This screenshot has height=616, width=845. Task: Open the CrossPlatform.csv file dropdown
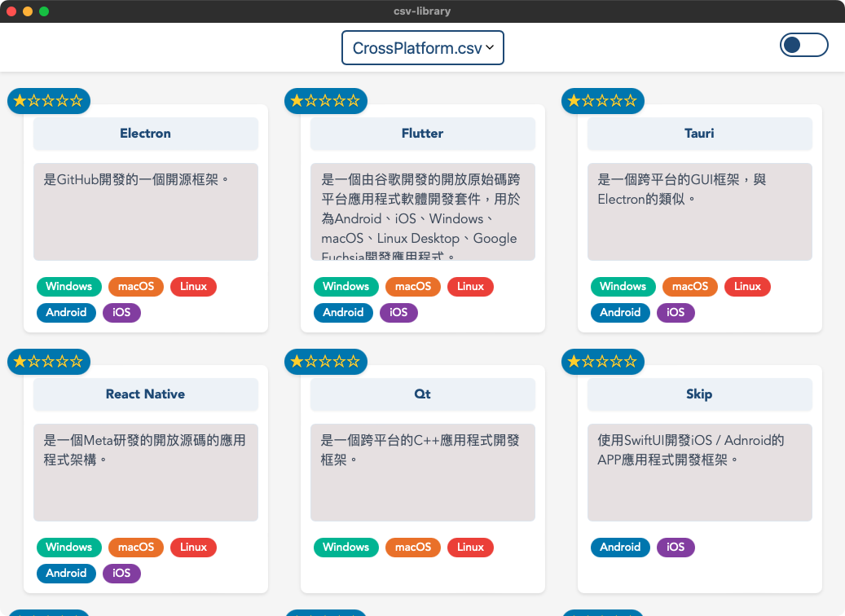[x=422, y=48]
